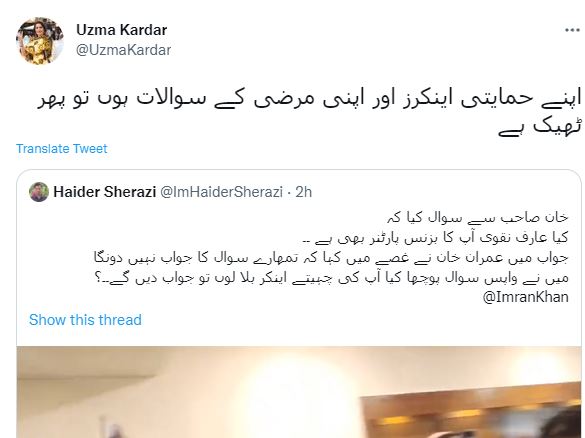Open the @ImranKhan mention

coord(526,297)
